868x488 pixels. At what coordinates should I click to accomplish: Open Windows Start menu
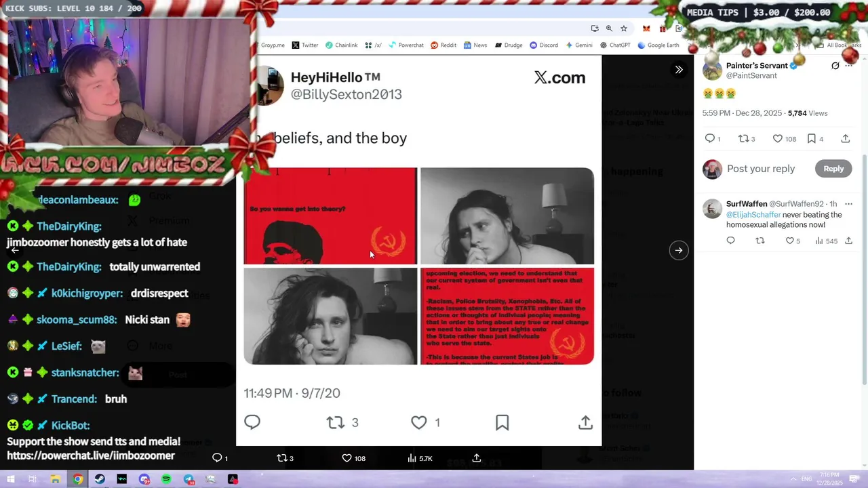tap(9, 479)
